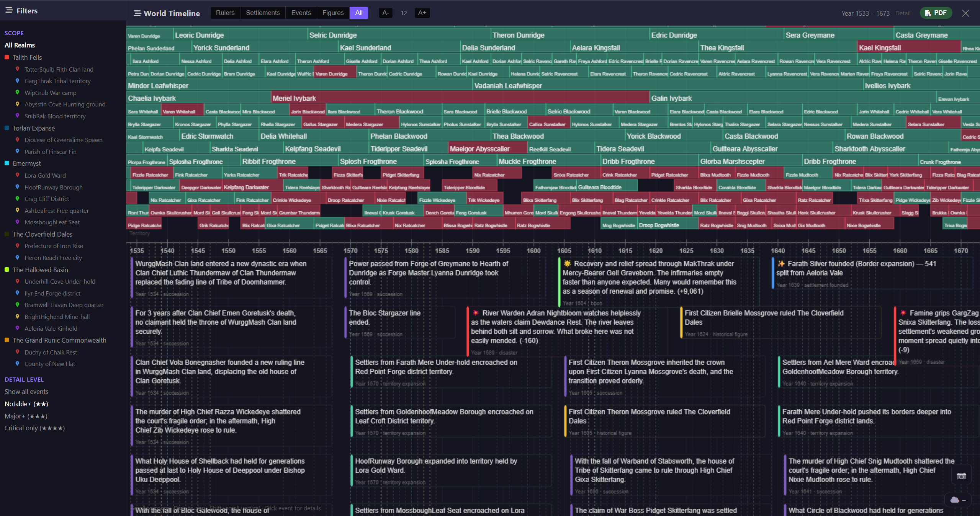
Task: Click the Detail link near year range
Action: point(903,13)
